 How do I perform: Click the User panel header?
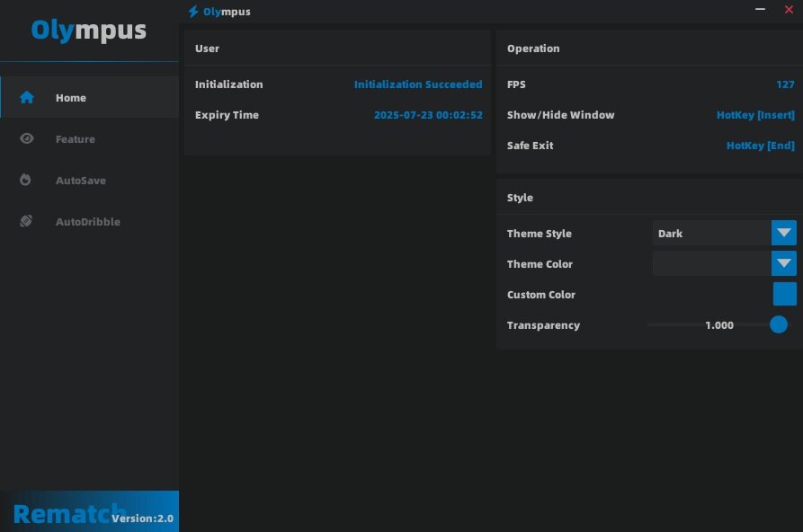click(207, 49)
